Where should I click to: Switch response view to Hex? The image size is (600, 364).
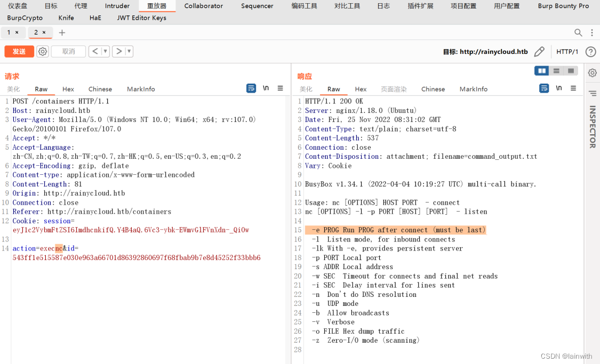(x=361, y=89)
